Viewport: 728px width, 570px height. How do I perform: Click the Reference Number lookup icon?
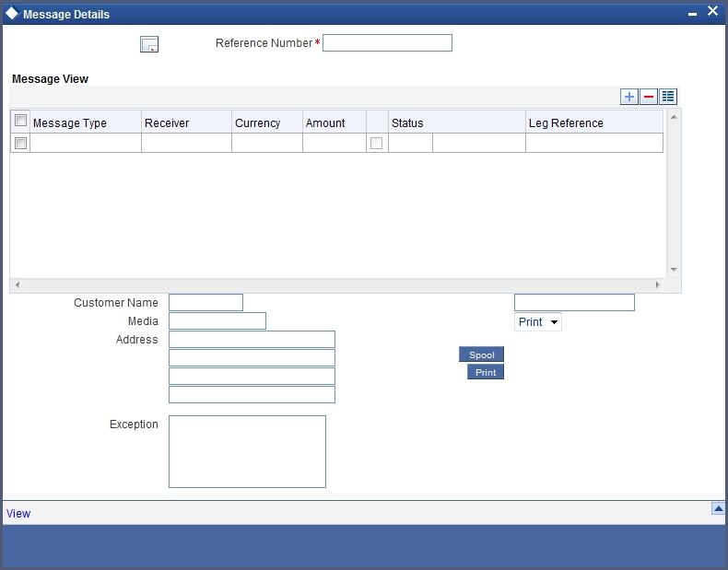click(149, 44)
